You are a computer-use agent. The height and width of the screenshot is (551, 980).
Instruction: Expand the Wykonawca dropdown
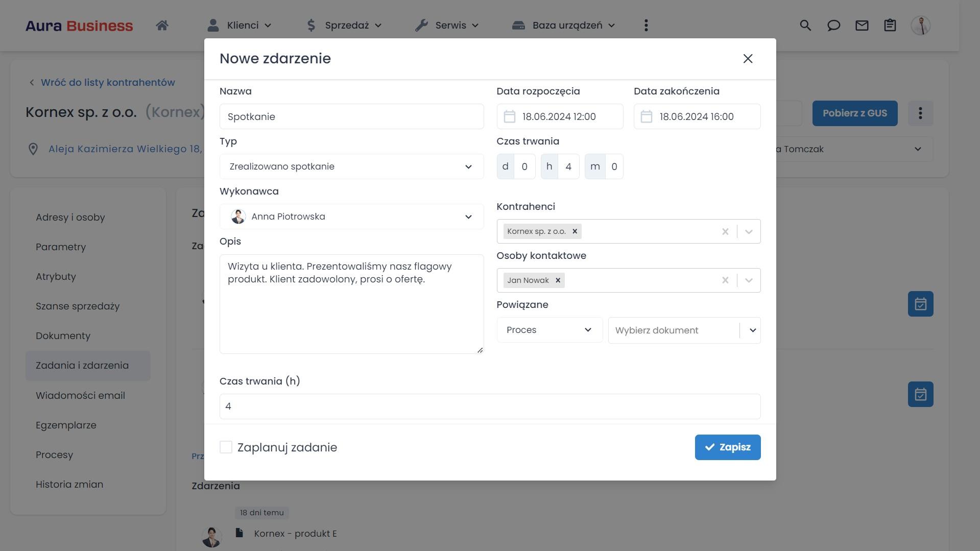tap(351, 217)
